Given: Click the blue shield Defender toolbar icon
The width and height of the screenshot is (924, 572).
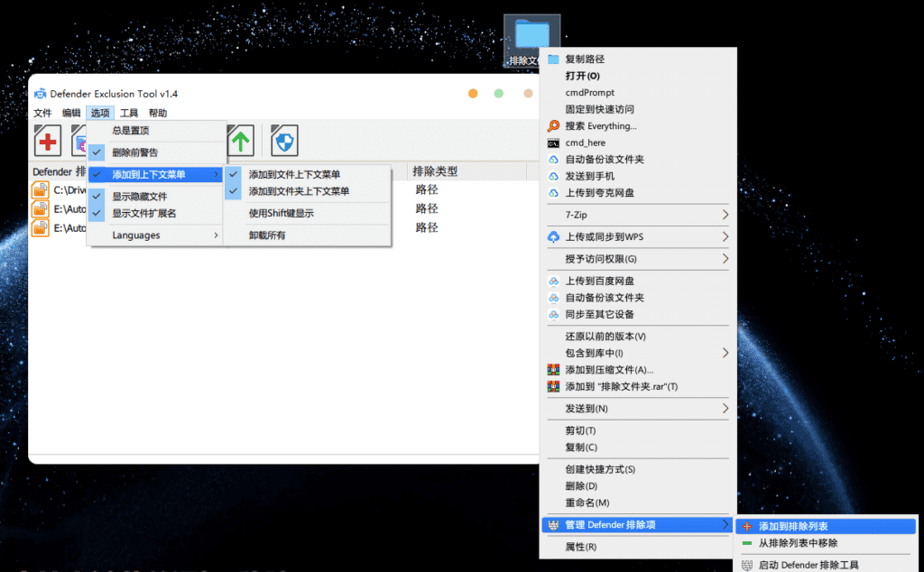Looking at the screenshot, I should (284, 141).
